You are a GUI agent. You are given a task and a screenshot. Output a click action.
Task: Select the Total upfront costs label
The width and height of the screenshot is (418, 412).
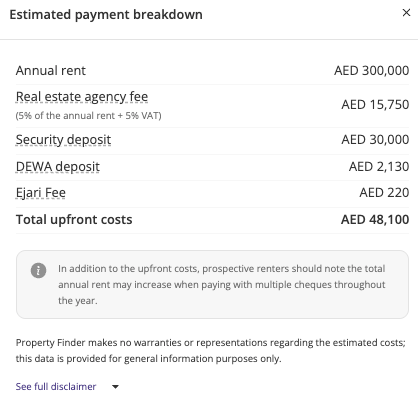[x=74, y=220]
